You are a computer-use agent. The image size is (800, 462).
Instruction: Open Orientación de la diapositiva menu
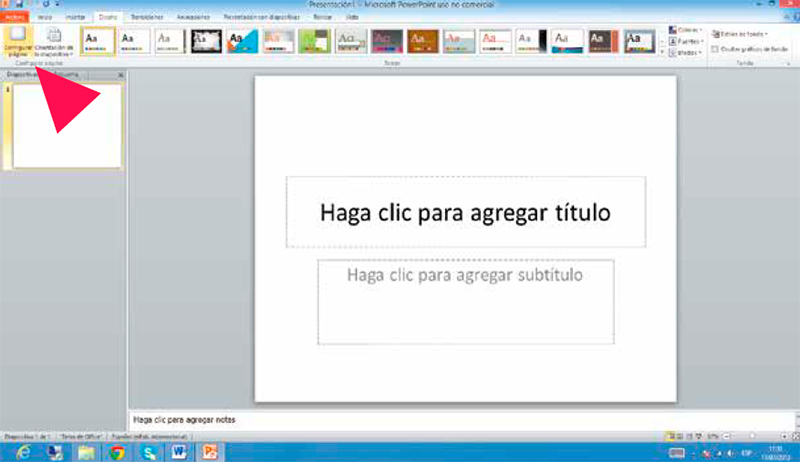(53, 41)
